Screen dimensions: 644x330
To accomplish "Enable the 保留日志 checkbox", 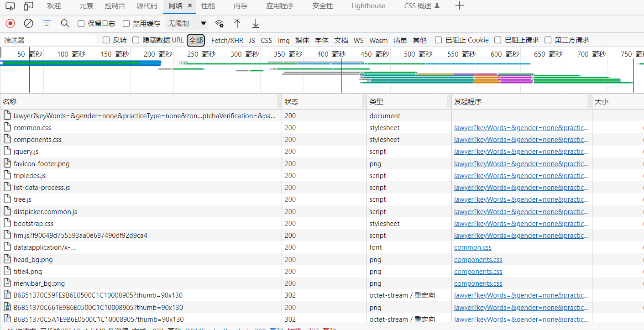I will point(81,24).
